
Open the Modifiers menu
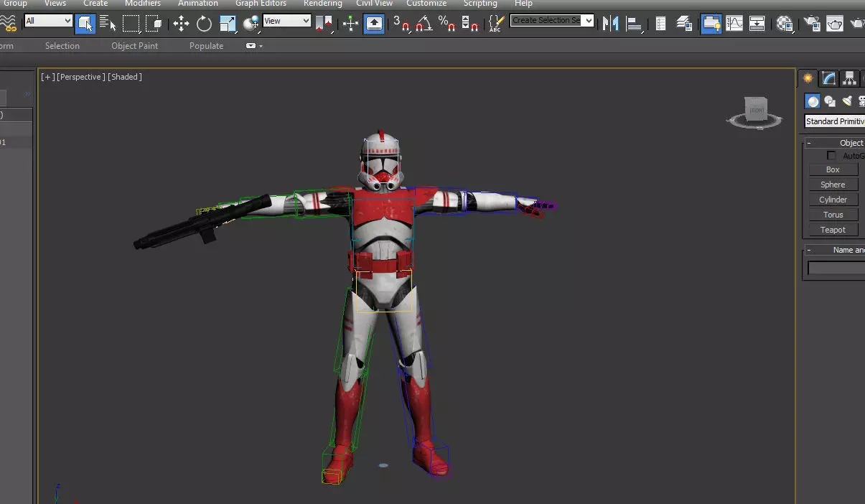coord(143,4)
